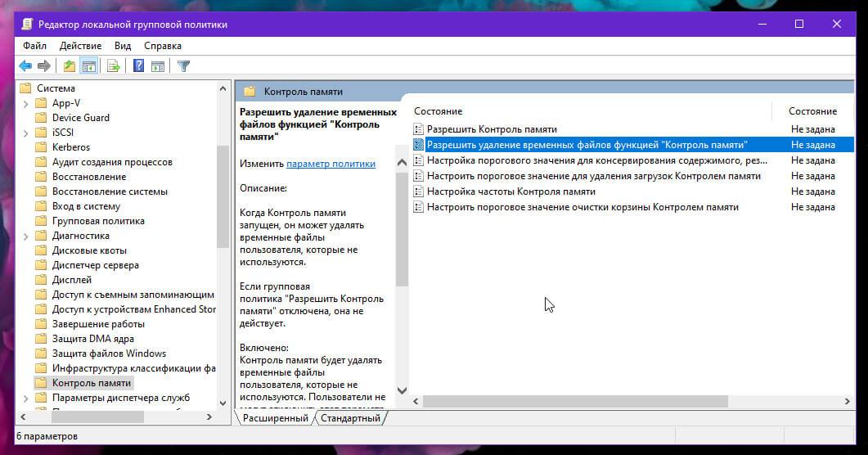Click the Forward arrow toolbar icon

tap(44, 66)
